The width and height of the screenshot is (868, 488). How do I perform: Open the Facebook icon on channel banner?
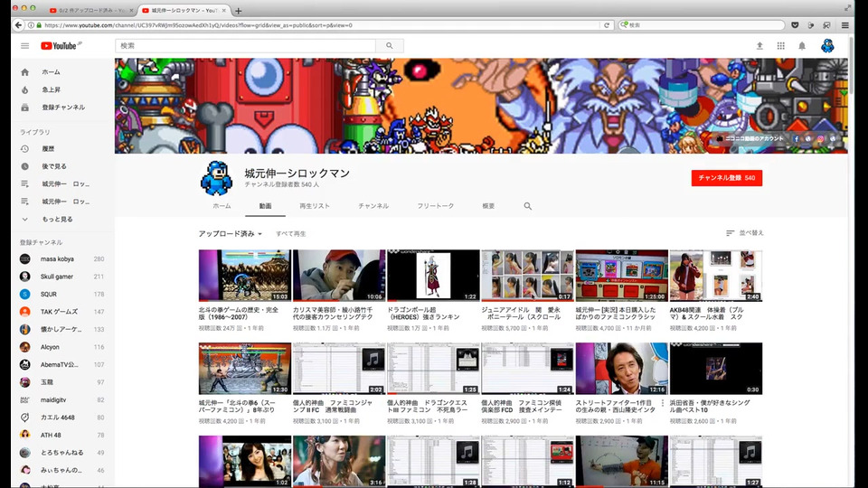[796, 139]
